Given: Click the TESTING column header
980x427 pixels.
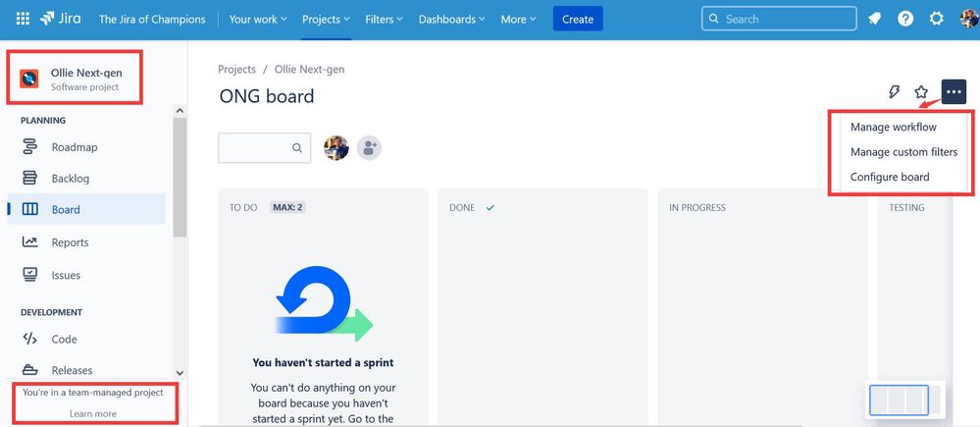Looking at the screenshot, I should pyautogui.click(x=906, y=207).
